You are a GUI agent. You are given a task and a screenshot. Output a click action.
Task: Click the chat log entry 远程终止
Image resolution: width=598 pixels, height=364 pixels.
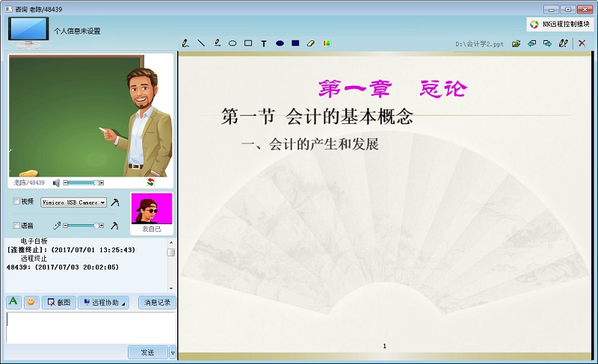pos(34,259)
